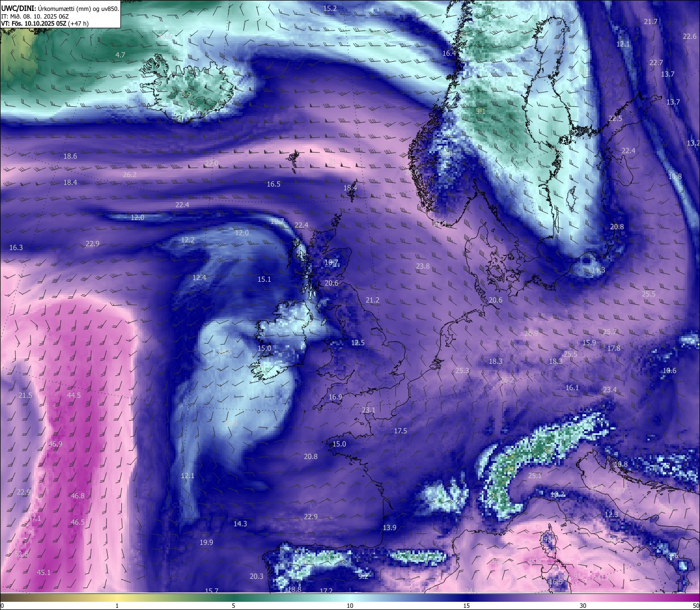Click the 23.4 map value
700x610 pixels.
[610, 390]
